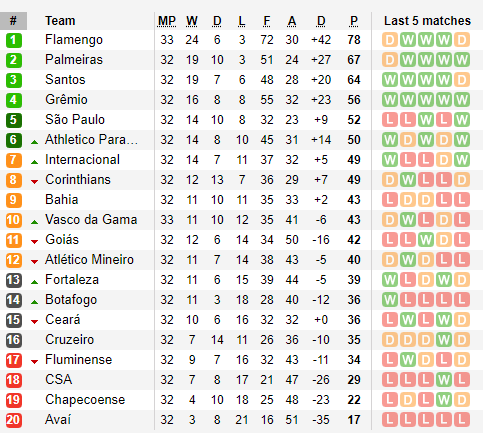Image resolution: width=484 pixels, height=433 pixels.
Task: Open CSA's only recent win badge
Action: point(444,380)
